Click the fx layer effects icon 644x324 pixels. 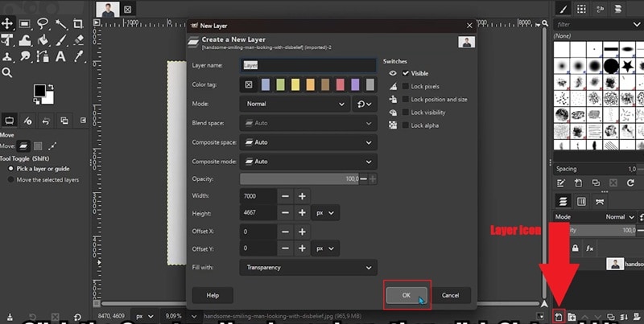[x=590, y=248]
